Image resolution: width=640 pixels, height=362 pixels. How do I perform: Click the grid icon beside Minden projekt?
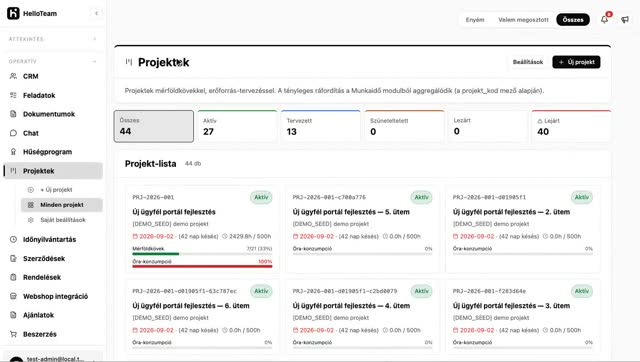[31, 205]
